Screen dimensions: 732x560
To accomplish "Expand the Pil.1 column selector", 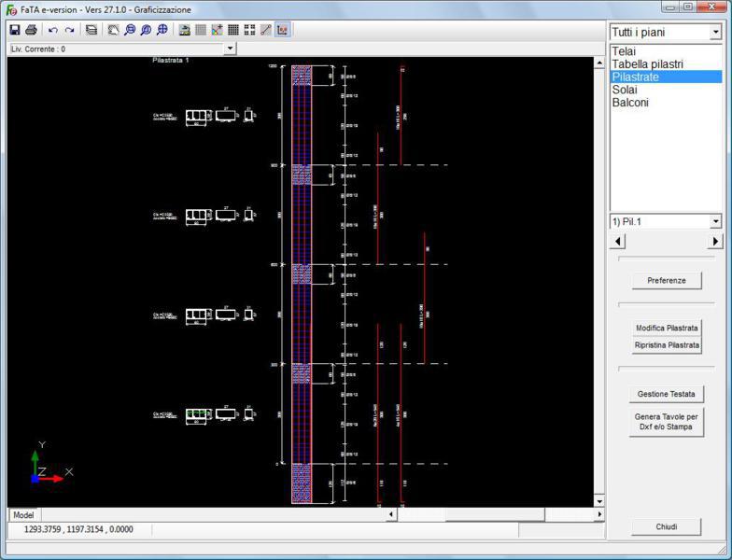I will (x=715, y=222).
